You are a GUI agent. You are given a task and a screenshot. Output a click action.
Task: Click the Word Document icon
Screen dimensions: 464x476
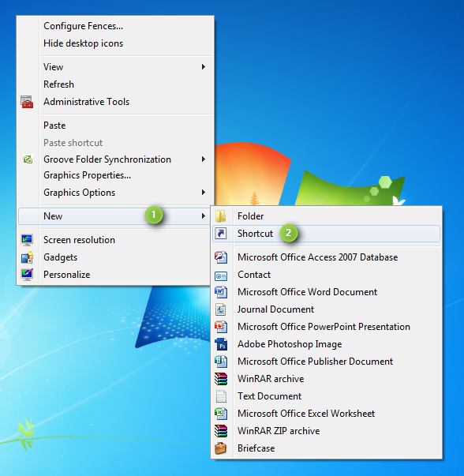click(x=221, y=292)
